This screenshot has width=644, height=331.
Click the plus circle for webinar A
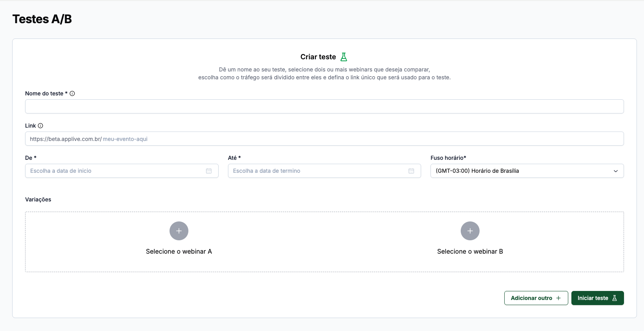pyautogui.click(x=179, y=231)
